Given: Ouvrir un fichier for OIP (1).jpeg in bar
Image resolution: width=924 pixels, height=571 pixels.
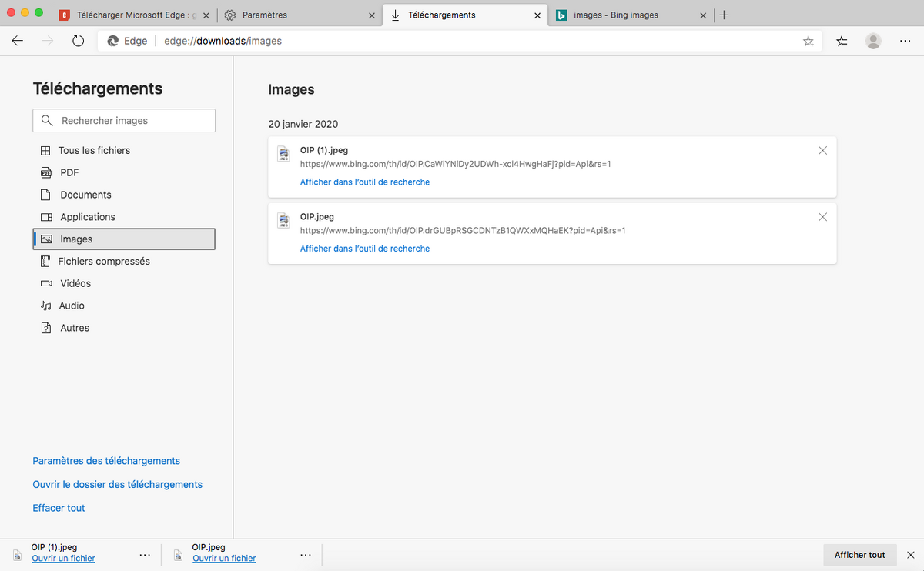Looking at the screenshot, I should tap(63, 559).
